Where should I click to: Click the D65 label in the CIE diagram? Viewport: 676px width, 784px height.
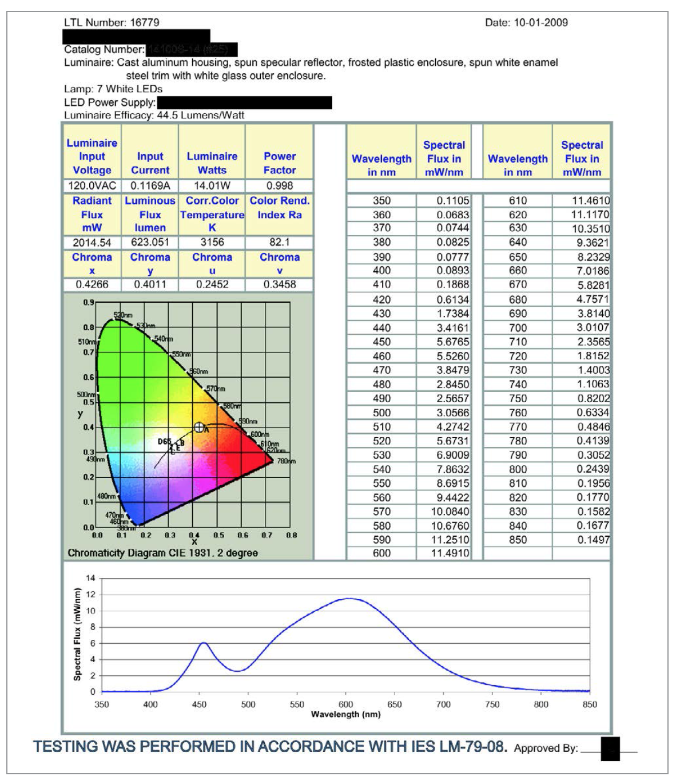(x=164, y=442)
